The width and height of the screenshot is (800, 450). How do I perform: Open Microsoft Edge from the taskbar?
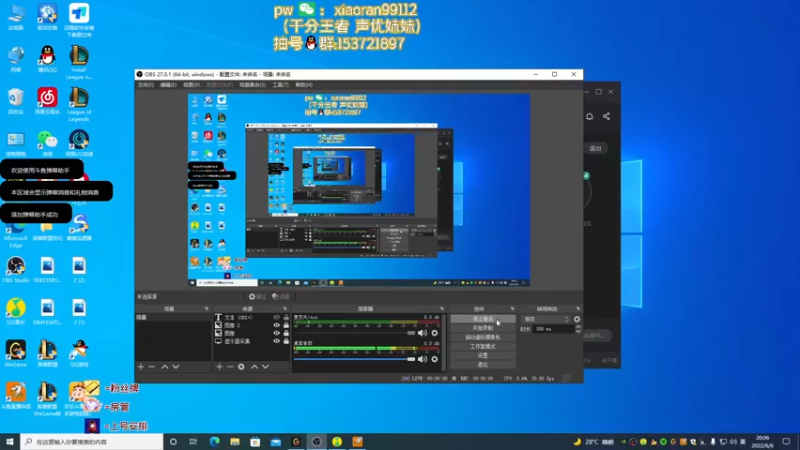(214, 442)
